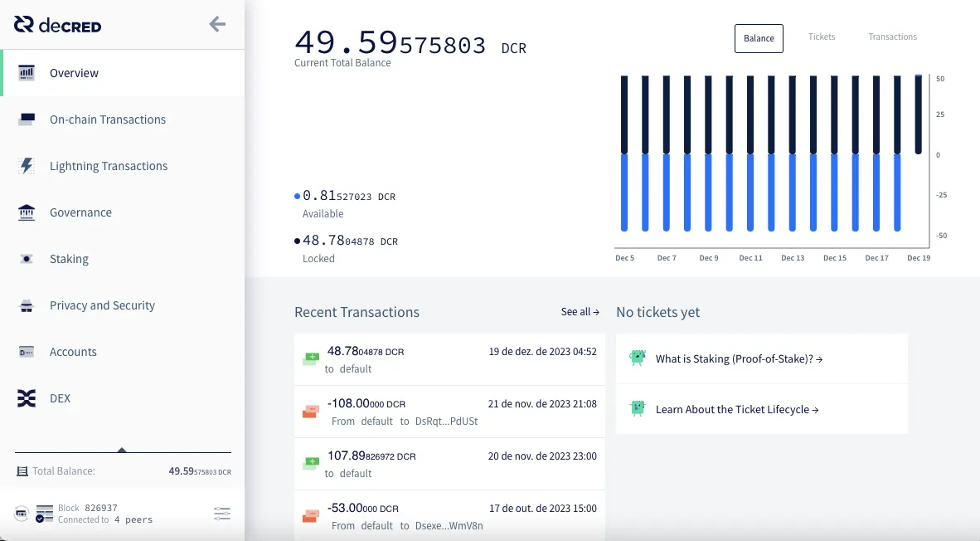Click the Dec 11 balance bar
The image size is (980, 541).
(x=750, y=154)
